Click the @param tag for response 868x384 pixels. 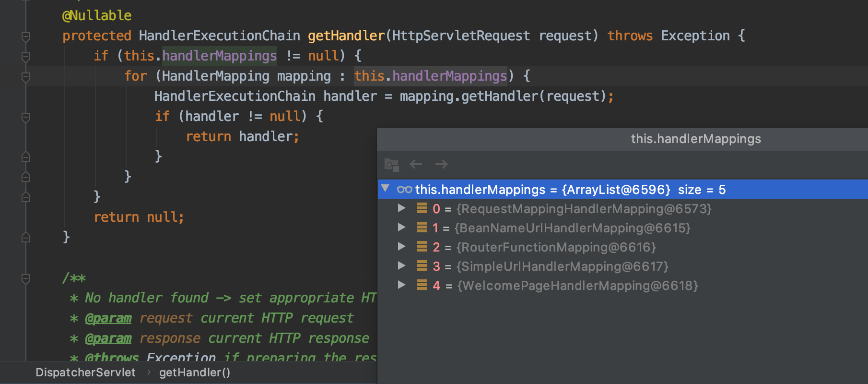[x=108, y=338]
